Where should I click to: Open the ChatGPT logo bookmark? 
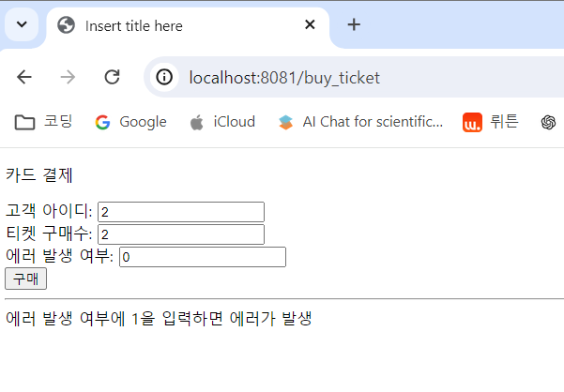click(548, 122)
